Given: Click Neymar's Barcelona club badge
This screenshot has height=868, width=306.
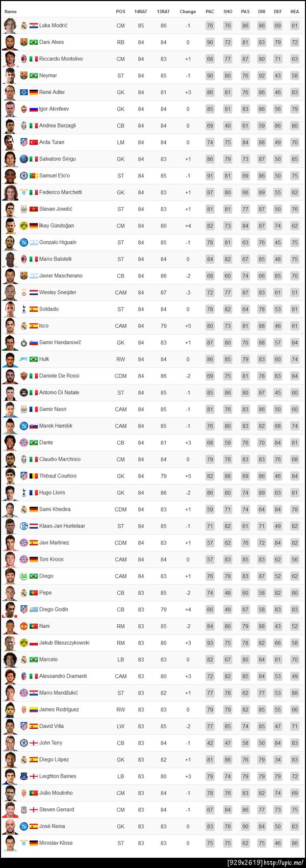Looking at the screenshot, I should (x=23, y=75).
